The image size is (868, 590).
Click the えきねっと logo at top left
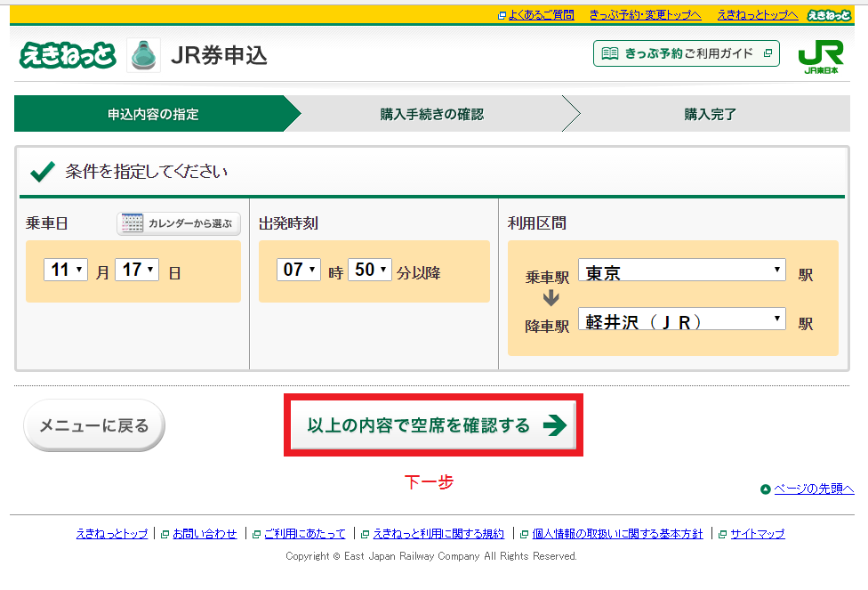click(x=68, y=55)
